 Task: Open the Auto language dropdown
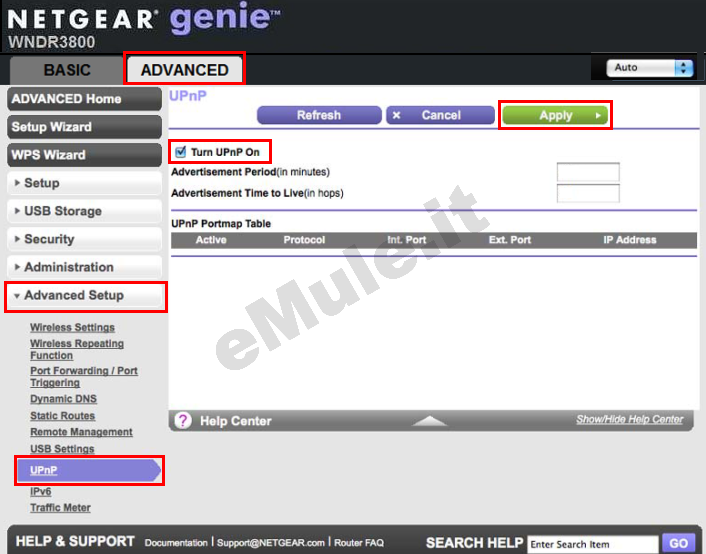[x=649, y=68]
